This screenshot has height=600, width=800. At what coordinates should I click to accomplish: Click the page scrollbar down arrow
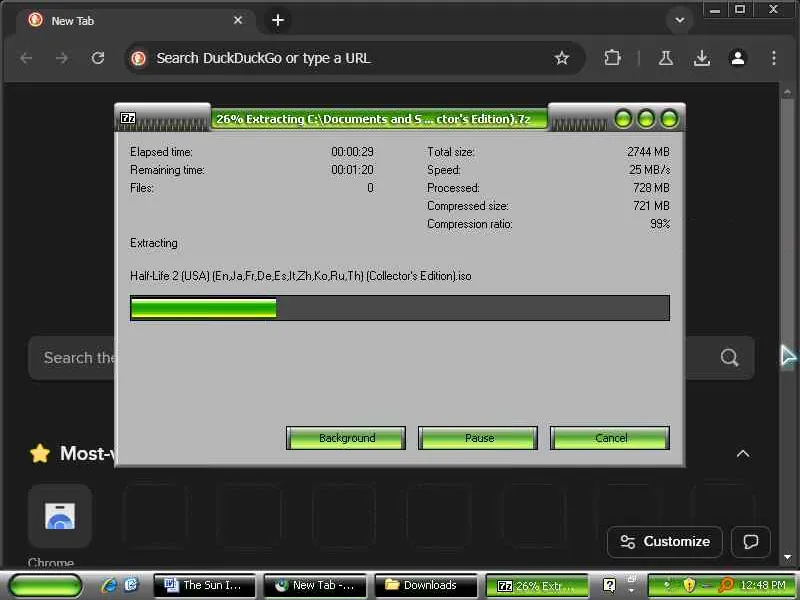[x=787, y=557]
